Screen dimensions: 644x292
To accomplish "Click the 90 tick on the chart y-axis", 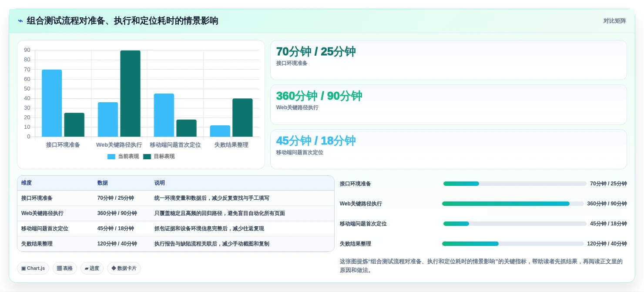I will point(27,50).
